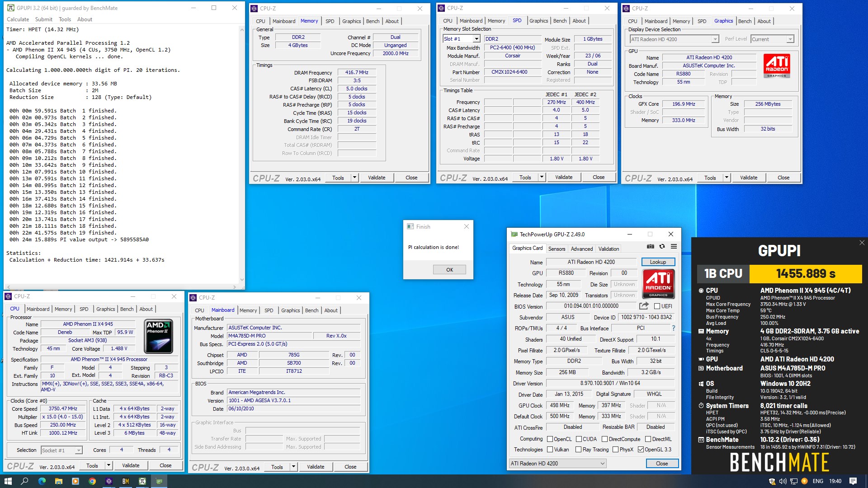Toggle the Vulkan checkbox
The image size is (868, 488).
tap(550, 450)
